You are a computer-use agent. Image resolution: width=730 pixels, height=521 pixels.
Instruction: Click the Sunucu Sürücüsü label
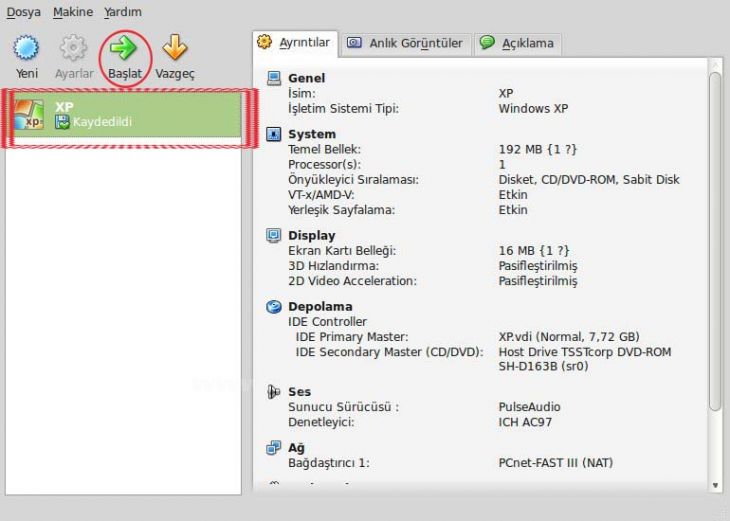coord(344,407)
